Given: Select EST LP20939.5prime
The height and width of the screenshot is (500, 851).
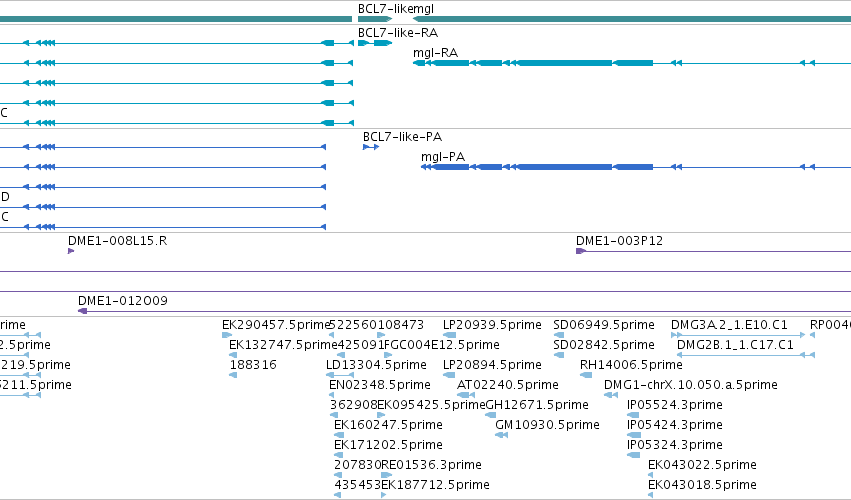Looking at the screenshot, I should (492, 325).
